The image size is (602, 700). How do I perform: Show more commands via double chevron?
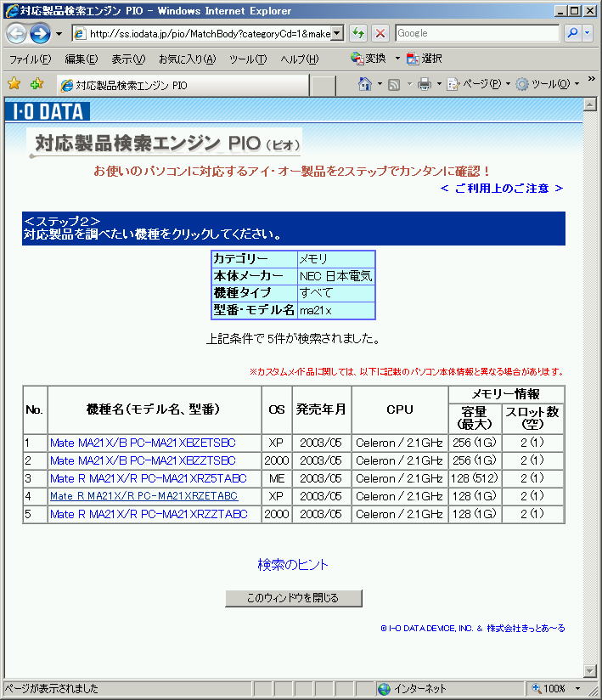point(591,79)
